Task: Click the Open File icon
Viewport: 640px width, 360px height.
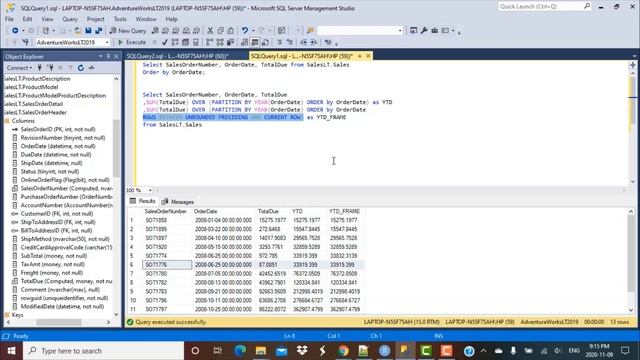Action: point(78,31)
